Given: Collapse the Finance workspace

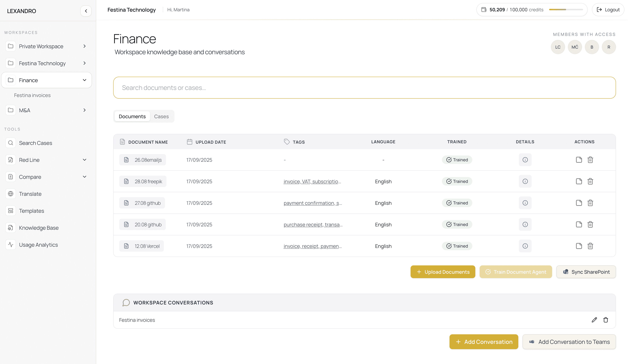Looking at the screenshot, I should (x=85, y=80).
